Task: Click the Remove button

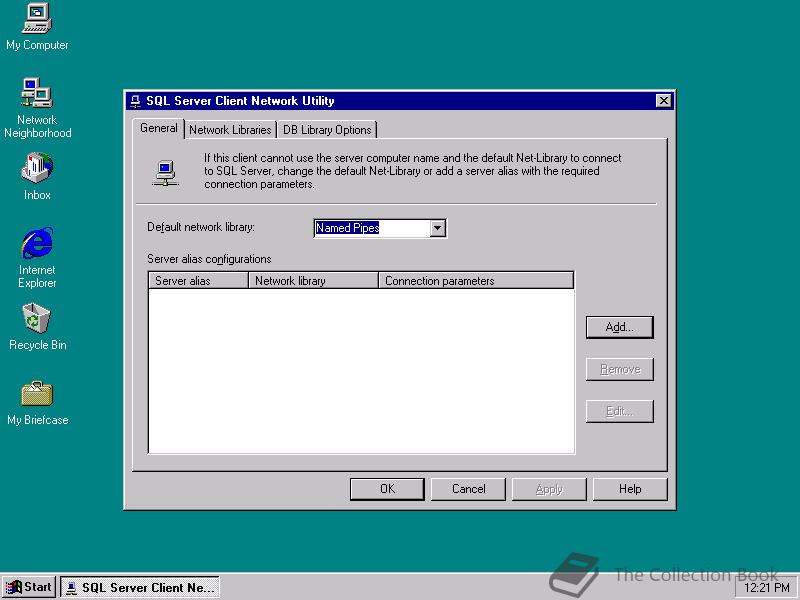Action: (619, 369)
